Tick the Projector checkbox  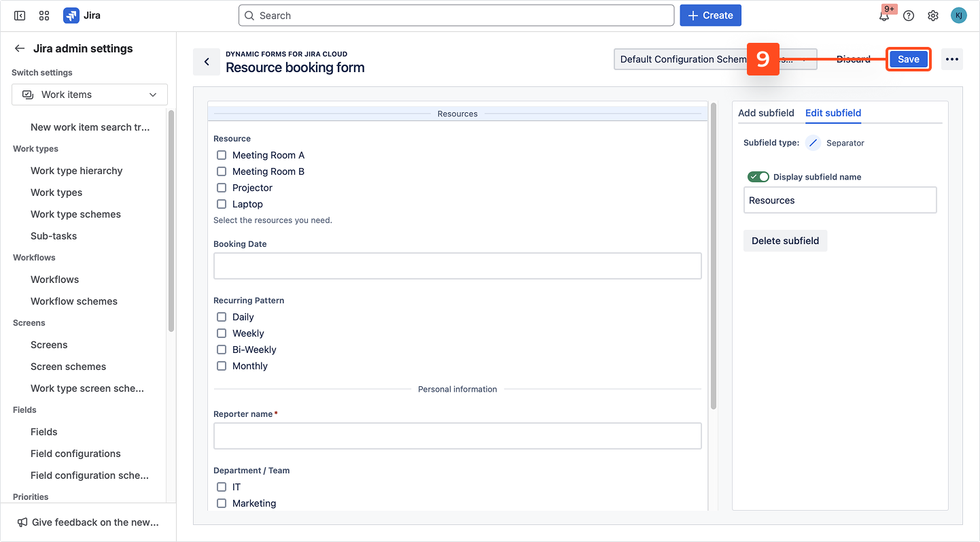(x=222, y=188)
